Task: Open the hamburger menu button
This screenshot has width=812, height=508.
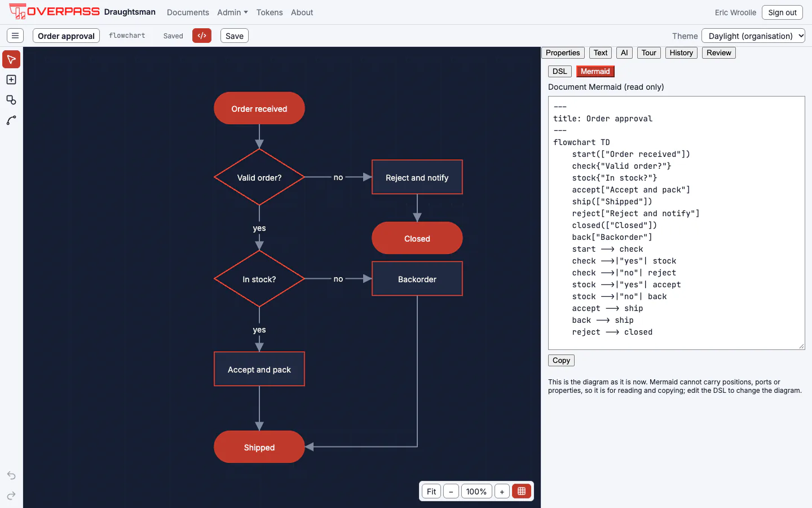Action: (x=15, y=36)
